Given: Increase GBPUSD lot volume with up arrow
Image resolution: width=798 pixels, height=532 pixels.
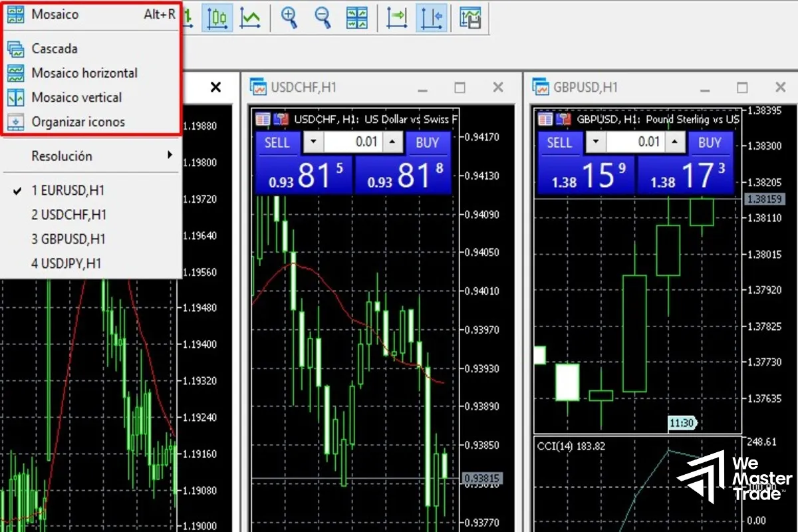Looking at the screenshot, I should pyautogui.click(x=676, y=142).
